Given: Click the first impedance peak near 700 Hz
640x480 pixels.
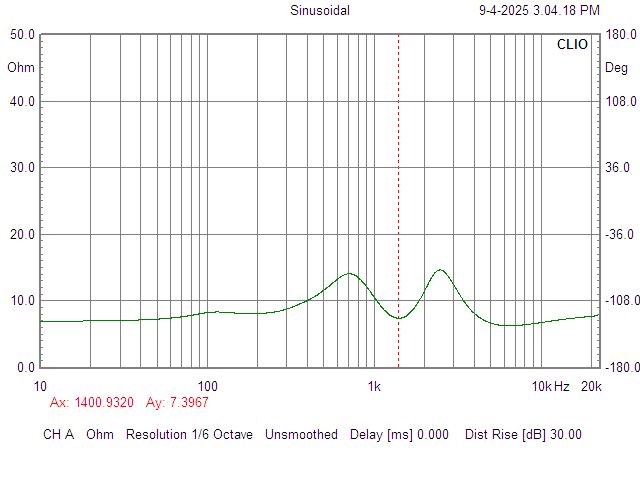Looking at the screenshot, I should pyautogui.click(x=349, y=273).
